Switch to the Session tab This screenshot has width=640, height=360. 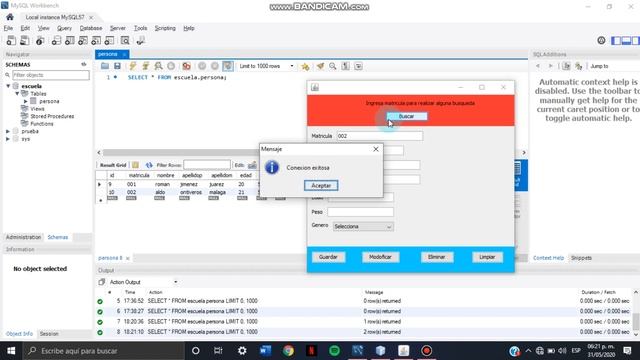49,334
